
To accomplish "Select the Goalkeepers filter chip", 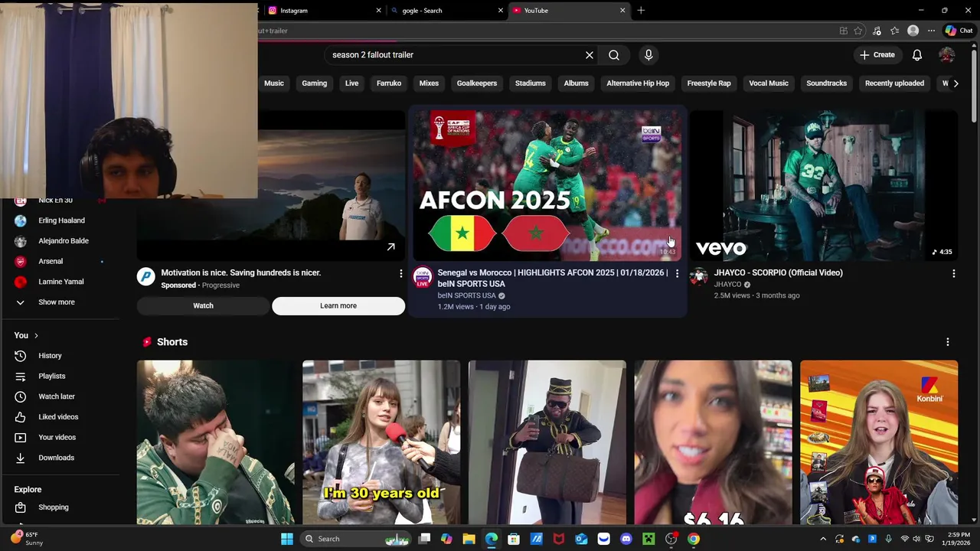I will 477,83.
